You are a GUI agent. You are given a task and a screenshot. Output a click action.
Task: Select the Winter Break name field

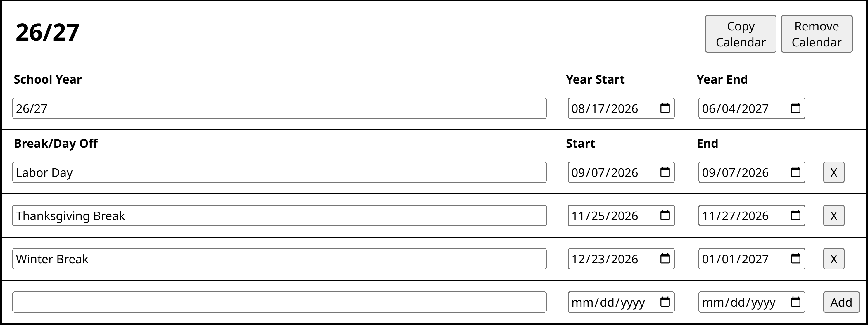[279, 259]
